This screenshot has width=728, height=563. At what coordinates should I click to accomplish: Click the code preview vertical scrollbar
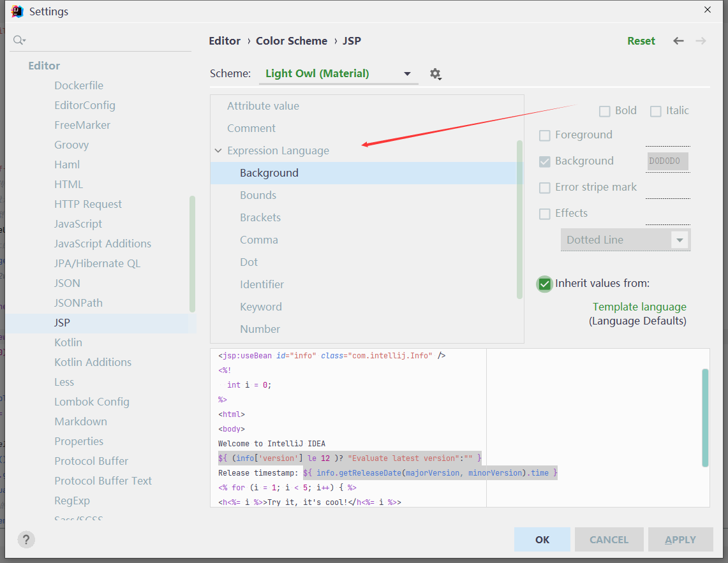pyautogui.click(x=705, y=418)
